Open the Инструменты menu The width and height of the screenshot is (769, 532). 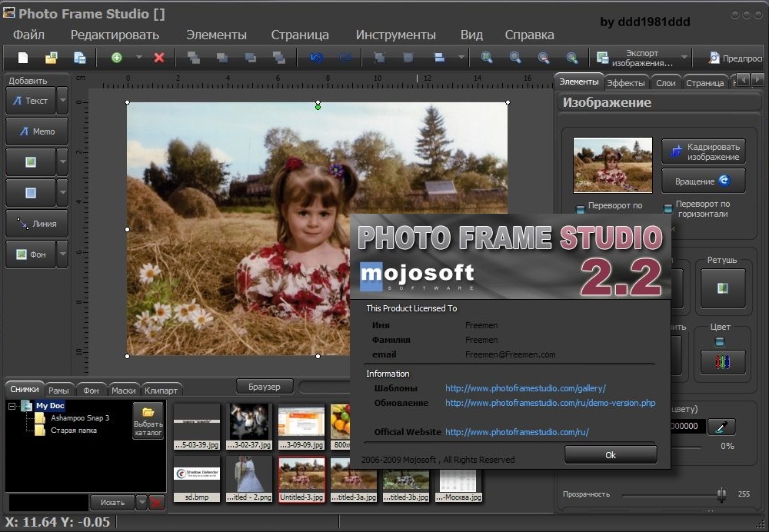(x=396, y=35)
